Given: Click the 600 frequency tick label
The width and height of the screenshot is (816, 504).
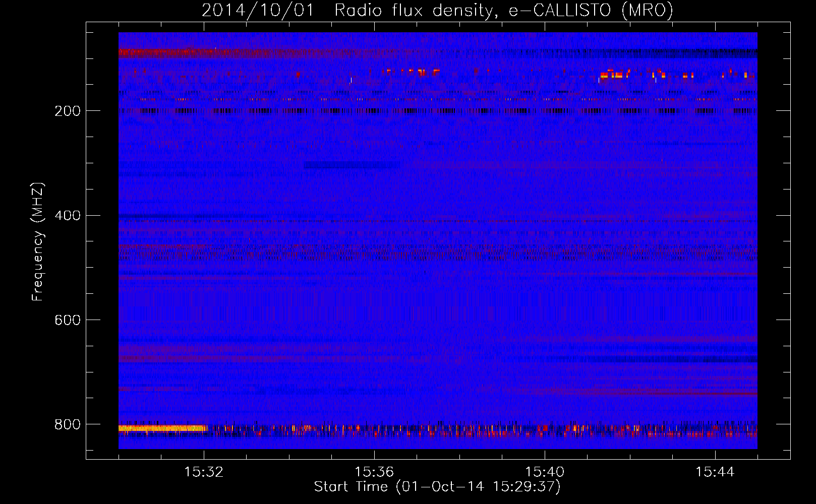Looking at the screenshot, I should (68, 320).
